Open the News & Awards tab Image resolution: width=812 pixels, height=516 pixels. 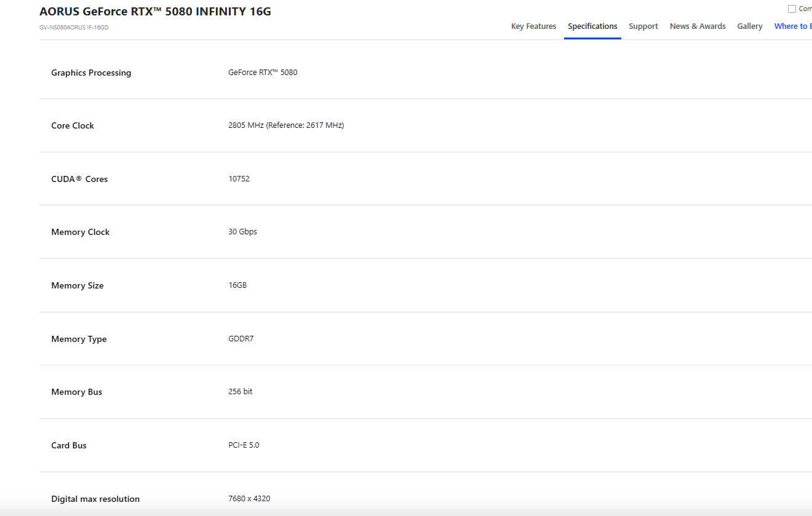pos(698,26)
